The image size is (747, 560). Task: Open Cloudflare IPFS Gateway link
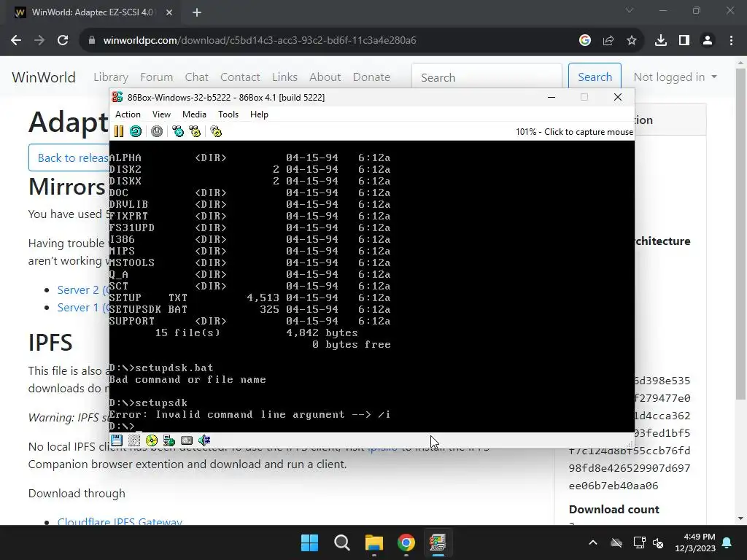120,521
